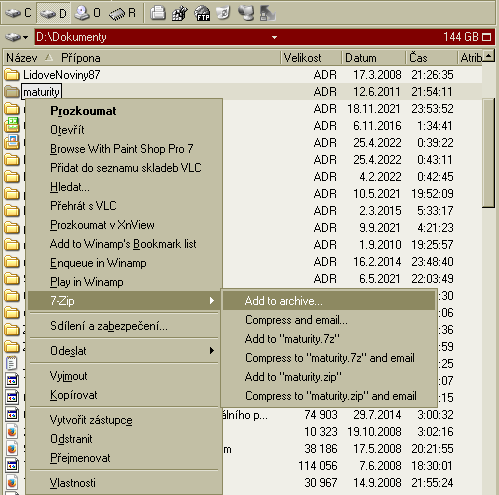The image size is (499, 495).
Task: Open Vlastnosti of the maturity folder
Action: pyautogui.click(x=123, y=483)
